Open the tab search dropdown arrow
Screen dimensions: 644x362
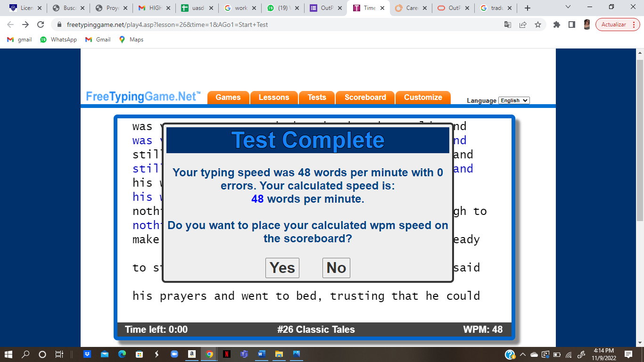(x=568, y=7)
